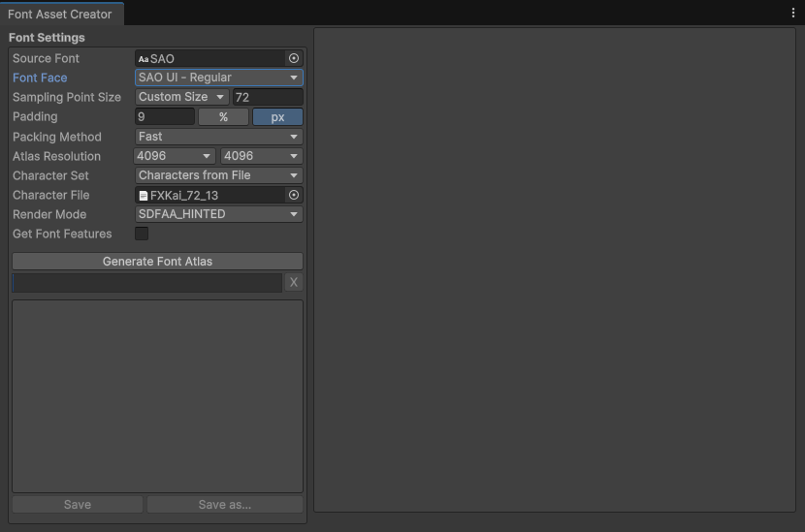Viewport: 805px width, 532px height.
Task: Select the Render Mode dropdown
Action: (x=218, y=214)
